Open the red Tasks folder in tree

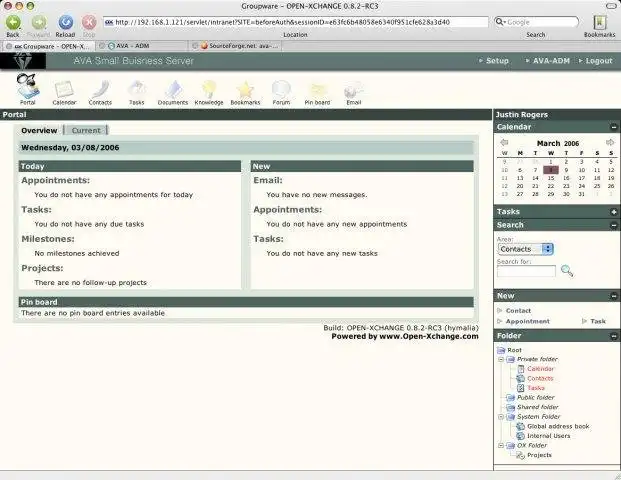coord(536,388)
